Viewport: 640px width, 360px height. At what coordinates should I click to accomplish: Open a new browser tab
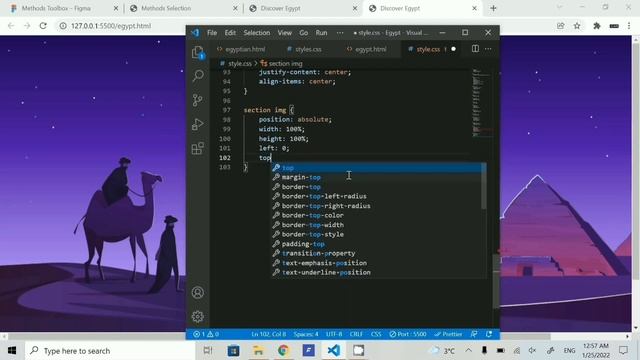[493, 8]
